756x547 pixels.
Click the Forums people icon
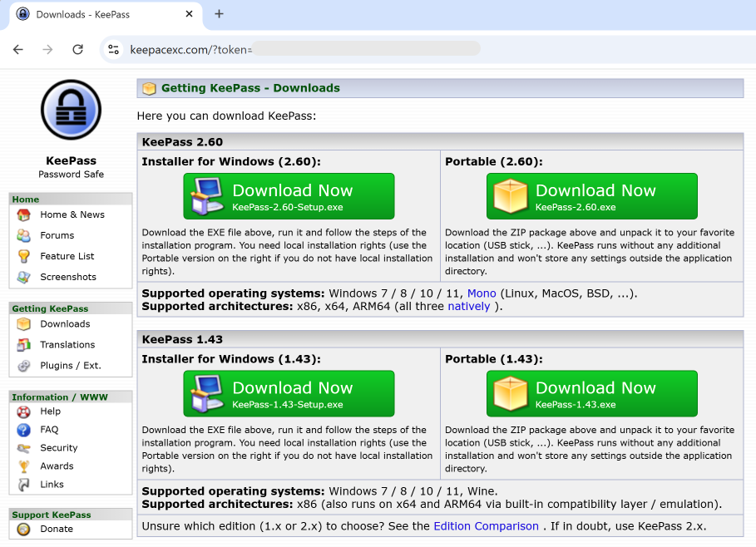coord(24,235)
